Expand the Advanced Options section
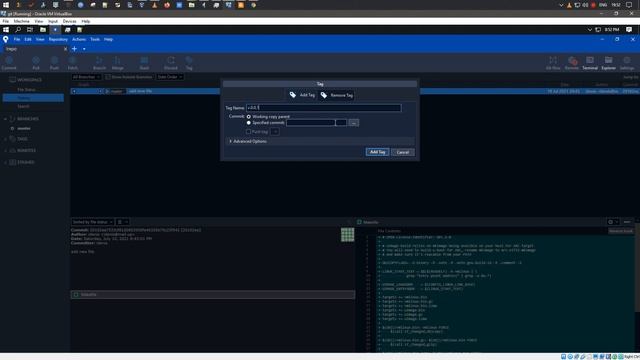The width and height of the screenshot is (640, 360). tap(231, 141)
